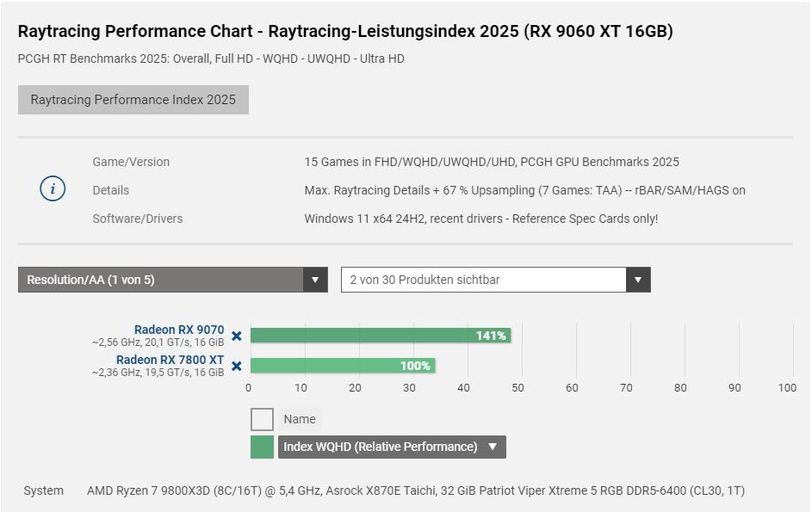Click the System specification text
Screen dimensions: 812x512
click(x=415, y=490)
